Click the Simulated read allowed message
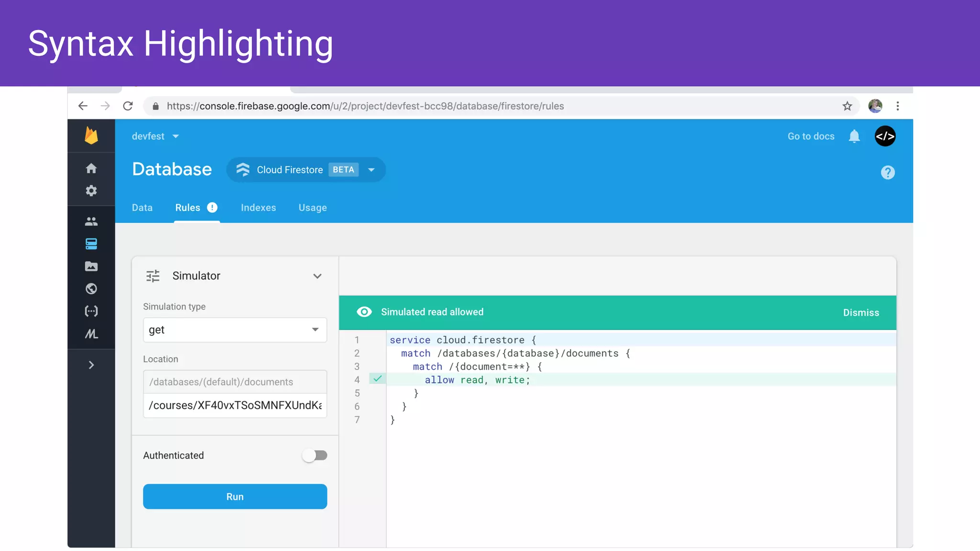This screenshot has height=551, width=980. point(432,312)
